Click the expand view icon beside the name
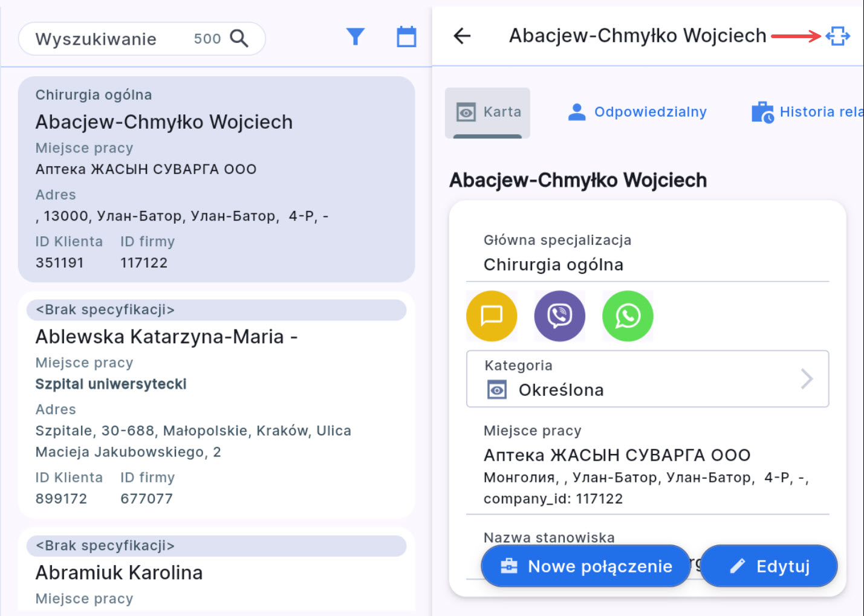 tap(837, 36)
